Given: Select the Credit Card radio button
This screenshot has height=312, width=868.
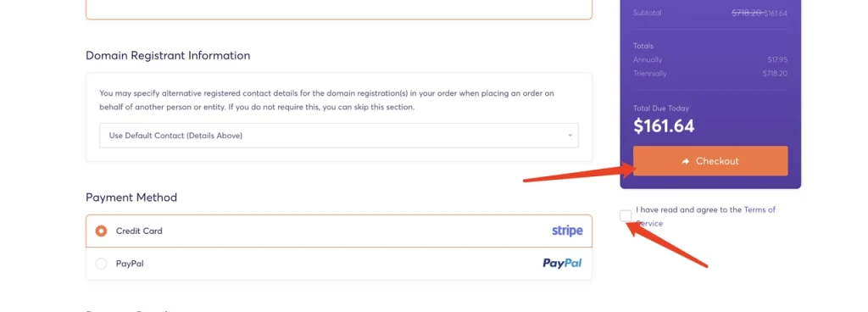Looking at the screenshot, I should (101, 231).
